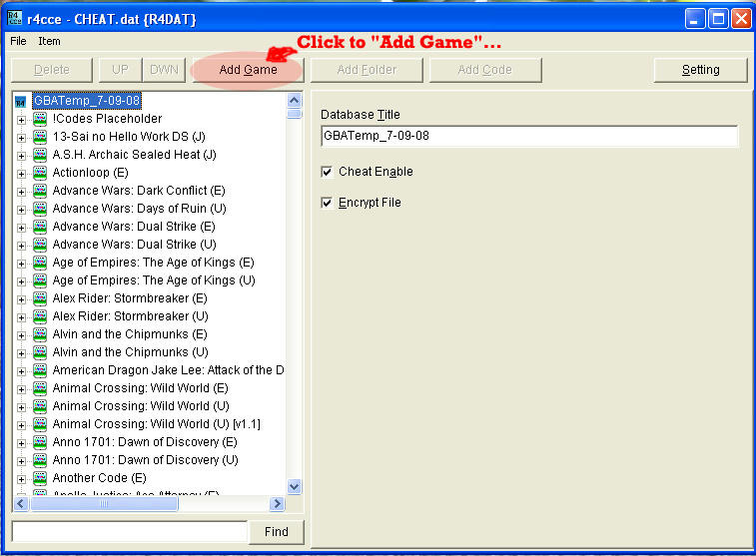Click icon beside American Dragon Jake Lee
The image size is (756, 556).
[40, 370]
